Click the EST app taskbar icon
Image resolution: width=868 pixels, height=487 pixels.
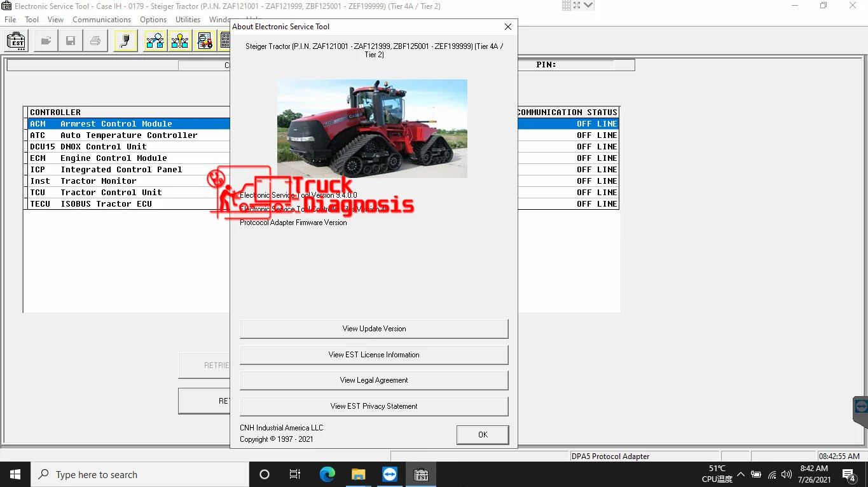420,474
